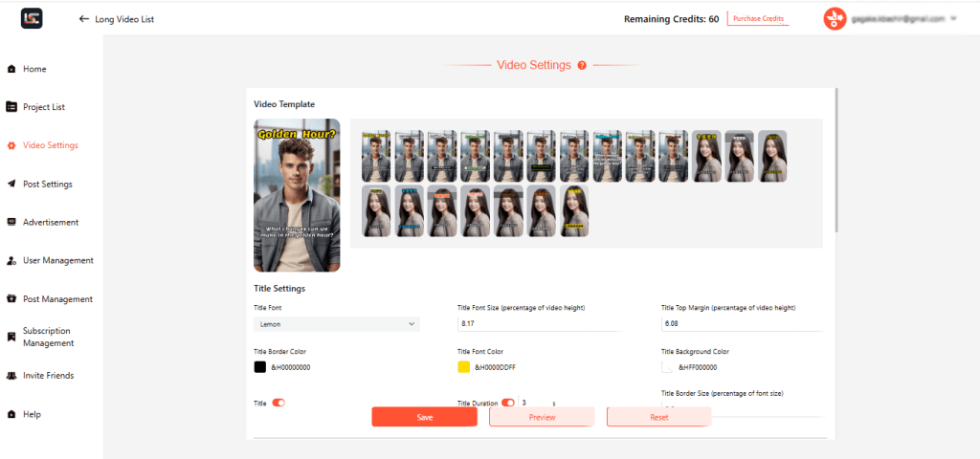
Task: Click the Project List sidebar icon
Action: click(x=11, y=107)
